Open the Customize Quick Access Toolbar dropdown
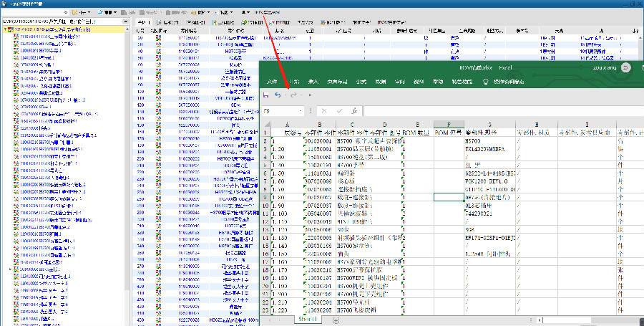The image size is (644, 326). 309,95
